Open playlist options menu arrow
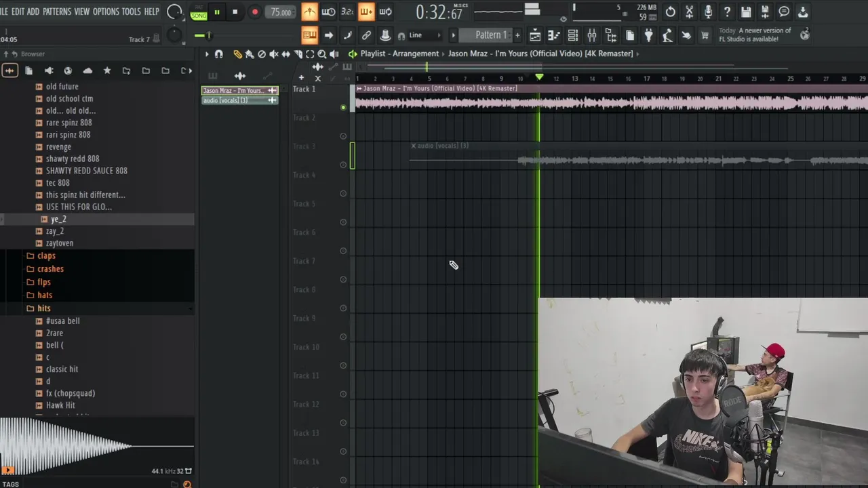The width and height of the screenshot is (868, 488). click(207, 54)
